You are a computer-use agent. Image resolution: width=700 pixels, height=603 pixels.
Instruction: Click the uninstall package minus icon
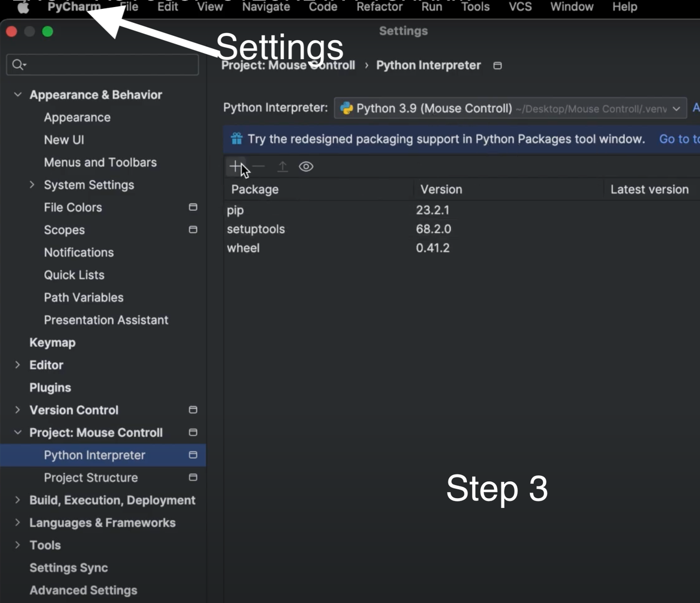[x=258, y=167]
